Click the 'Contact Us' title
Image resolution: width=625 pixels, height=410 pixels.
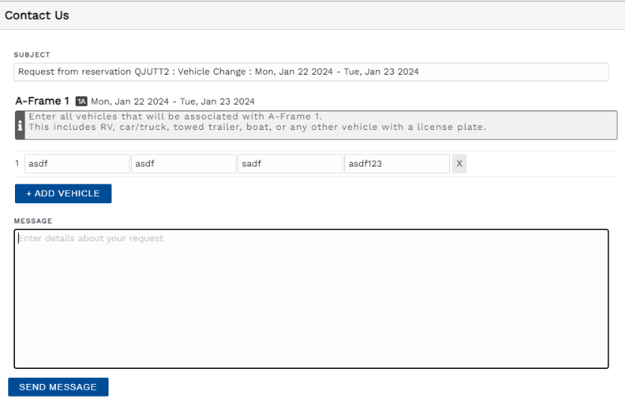pyautogui.click(x=37, y=16)
